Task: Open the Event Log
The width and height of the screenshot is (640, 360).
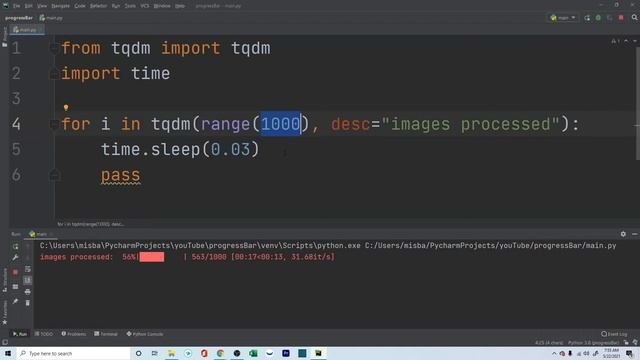Action: [614, 334]
